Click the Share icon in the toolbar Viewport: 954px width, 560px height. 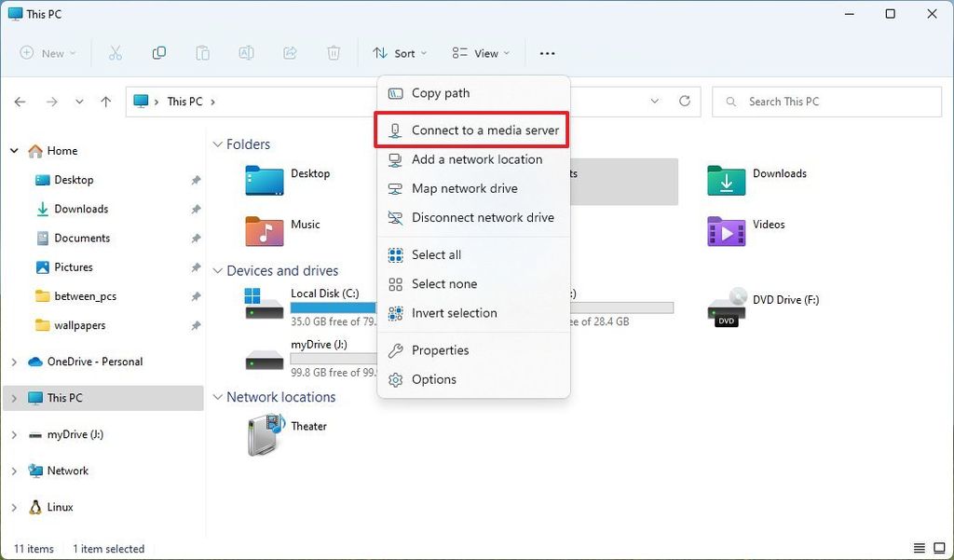pyautogui.click(x=290, y=53)
